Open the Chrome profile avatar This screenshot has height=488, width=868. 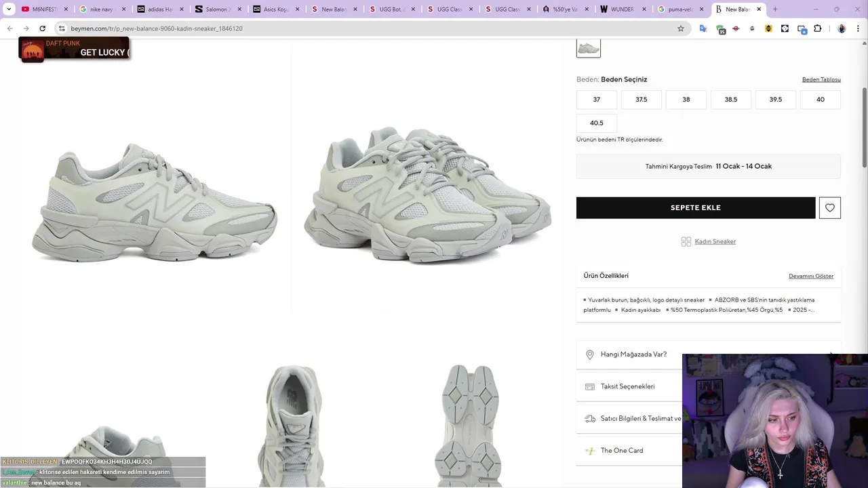click(x=842, y=28)
